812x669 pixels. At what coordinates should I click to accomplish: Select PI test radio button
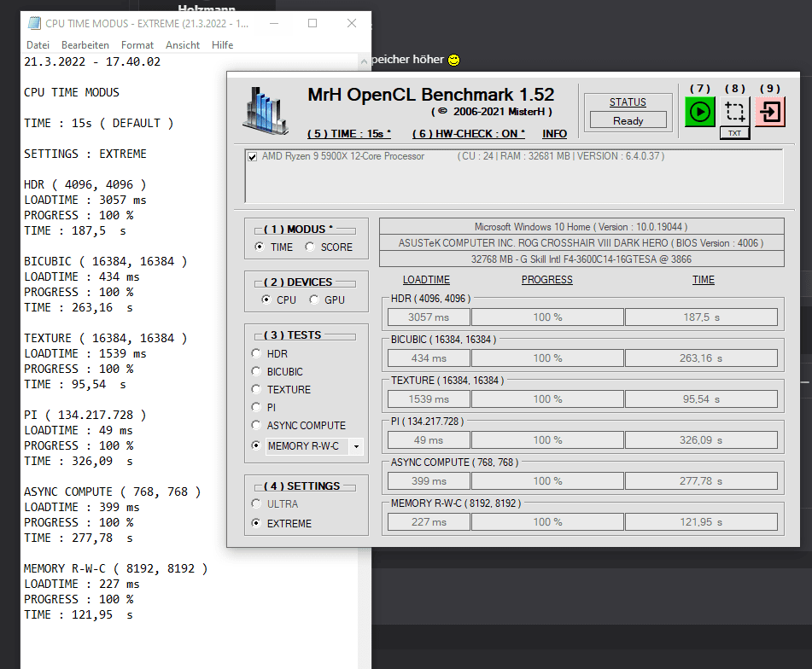256,407
